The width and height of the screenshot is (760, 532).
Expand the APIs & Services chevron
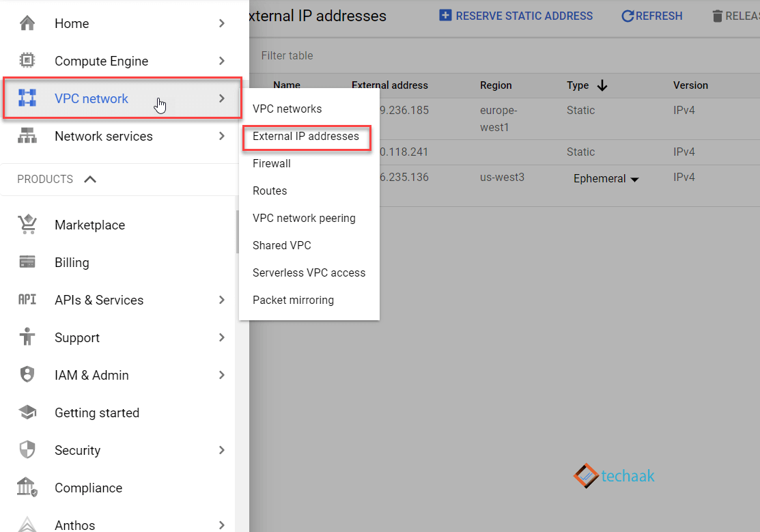pyautogui.click(x=221, y=300)
